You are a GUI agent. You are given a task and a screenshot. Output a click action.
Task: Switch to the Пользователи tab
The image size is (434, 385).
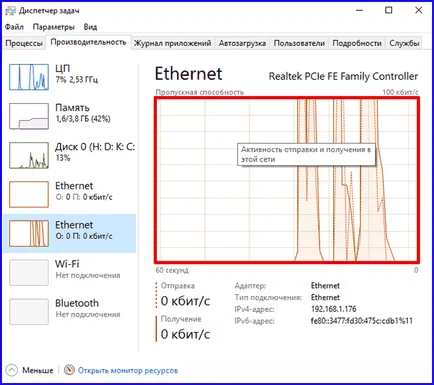(x=299, y=43)
